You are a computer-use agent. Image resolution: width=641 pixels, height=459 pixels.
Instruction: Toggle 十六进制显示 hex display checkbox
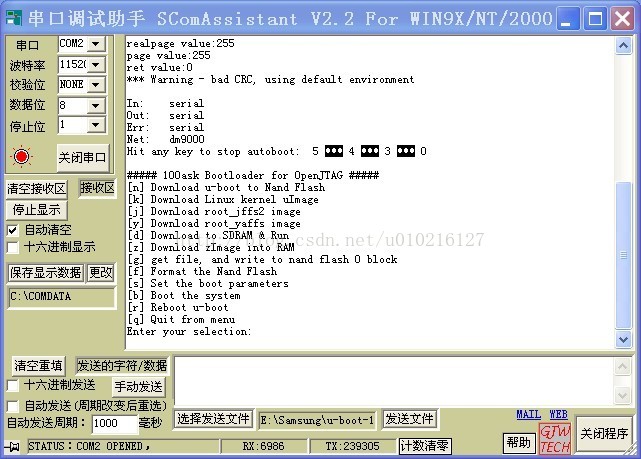pyautogui.click(x=13, y=247)
